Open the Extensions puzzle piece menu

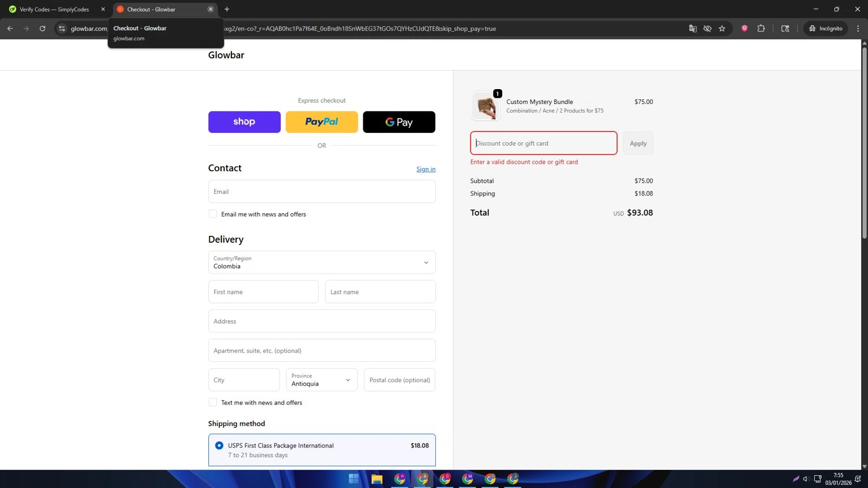coord(761,28)
